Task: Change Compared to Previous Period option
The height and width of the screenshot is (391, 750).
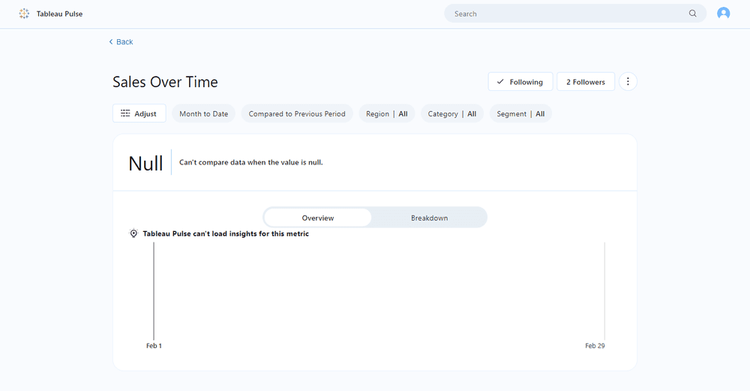Action: point(297,114)
